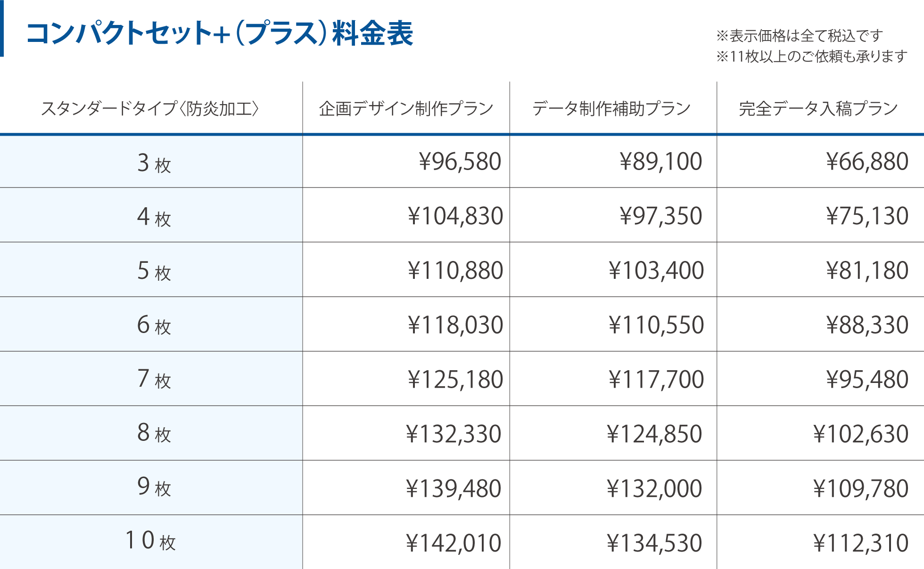Click the ¥81,180 price cell
Image resolution: width=924 pixels, height=569 pixels.
[867, 270]
